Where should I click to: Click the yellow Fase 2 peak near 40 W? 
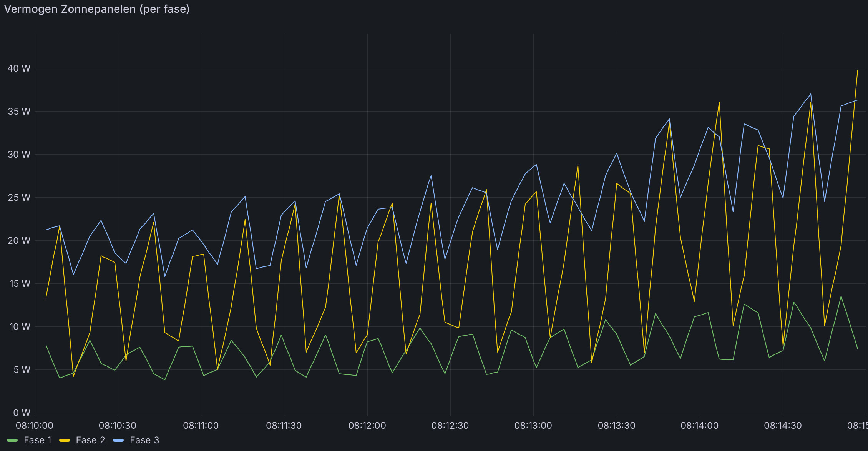point(857,71)
